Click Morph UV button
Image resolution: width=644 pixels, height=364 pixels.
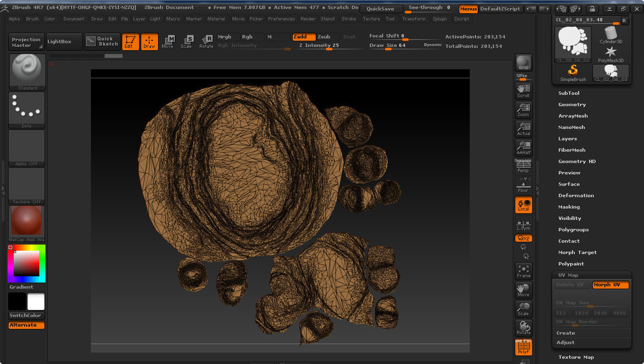(610, 285)
